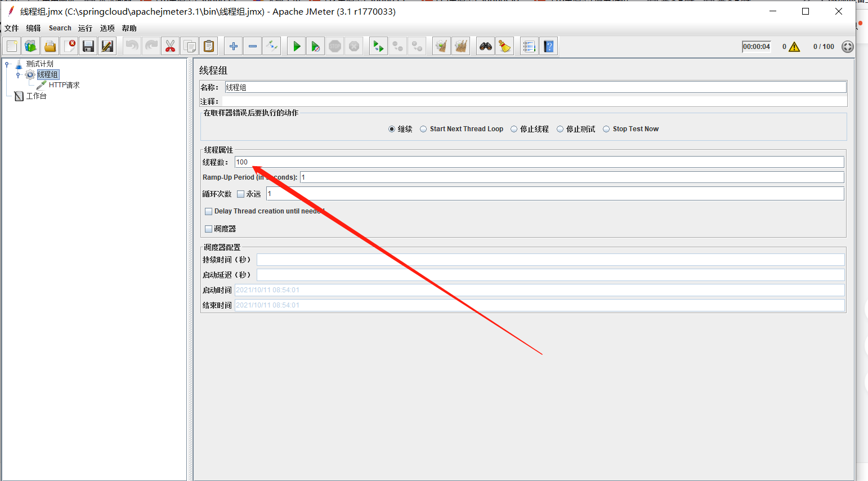
Task: Check the 永远 loop forever checkbox
Action: [x=241, y=194]
